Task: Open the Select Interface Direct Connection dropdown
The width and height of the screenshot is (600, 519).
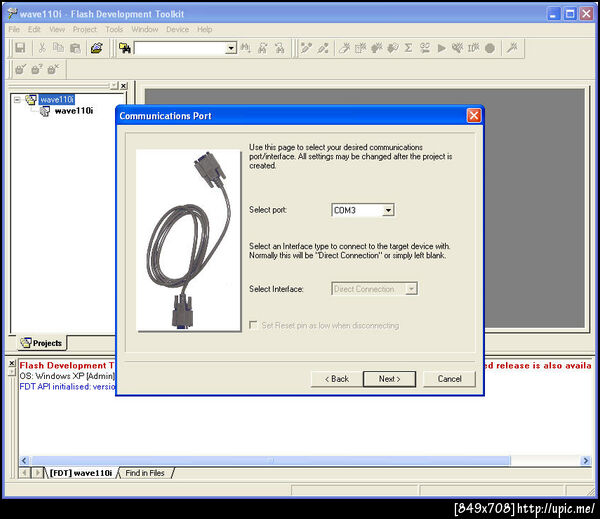Action: click(x=411, y=289)
